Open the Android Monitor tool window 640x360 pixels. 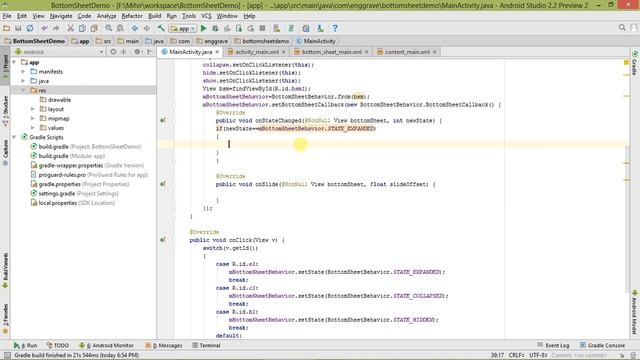click(x=107, y=345)
